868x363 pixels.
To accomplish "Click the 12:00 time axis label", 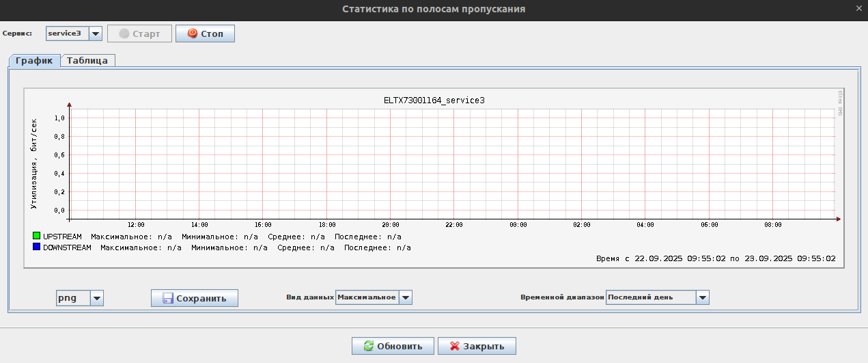I will [136, 225].
